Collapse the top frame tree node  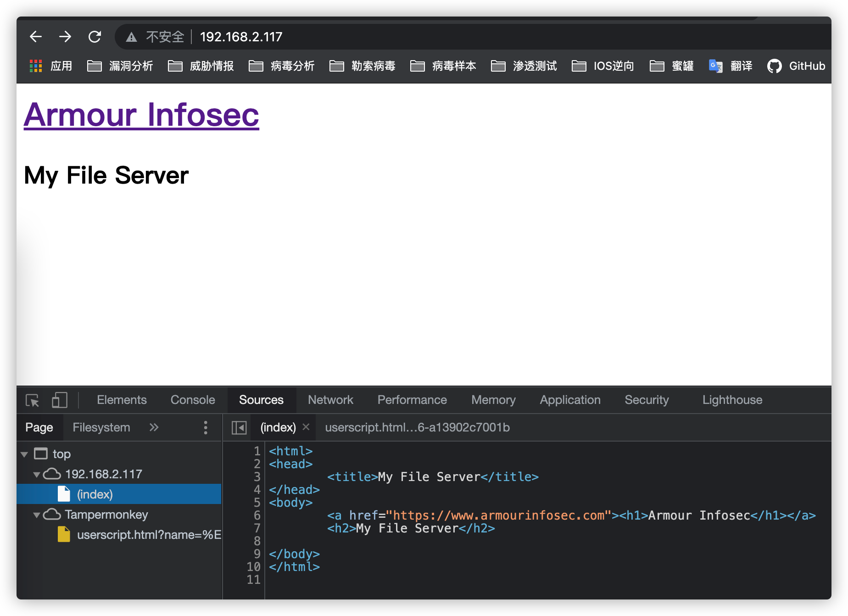[24, 454]
